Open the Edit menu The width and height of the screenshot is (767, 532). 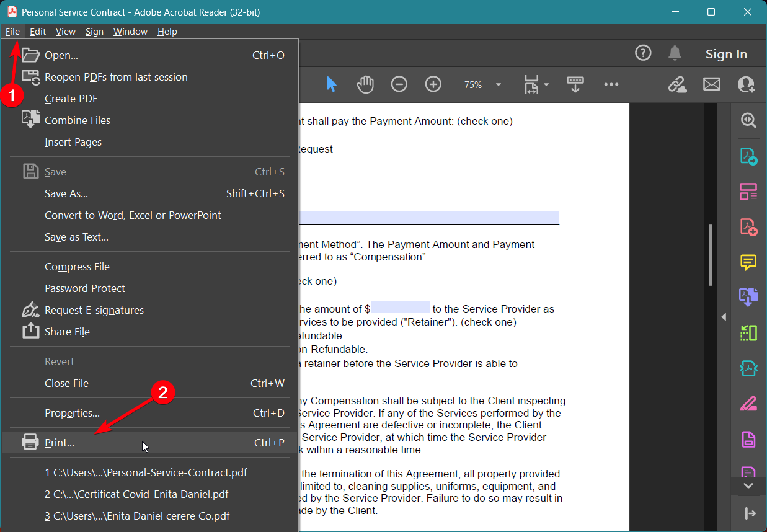click(38, 31)
